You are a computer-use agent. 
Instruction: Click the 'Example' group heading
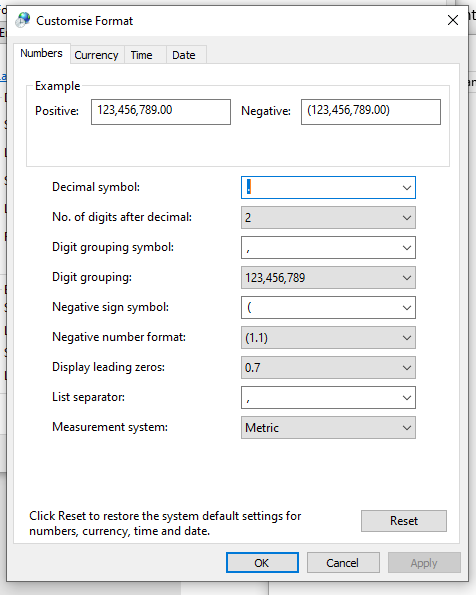(58, 86)
